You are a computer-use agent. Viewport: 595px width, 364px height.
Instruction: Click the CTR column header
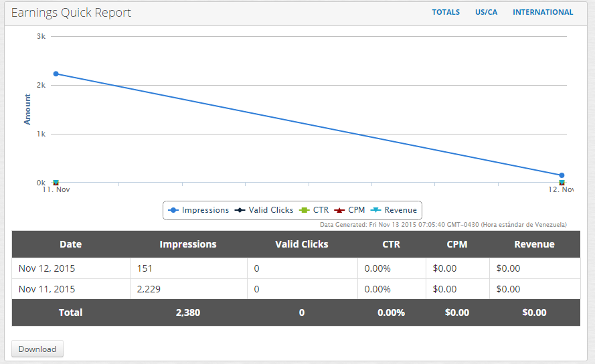pyautogui.click(x=391, y=244)
